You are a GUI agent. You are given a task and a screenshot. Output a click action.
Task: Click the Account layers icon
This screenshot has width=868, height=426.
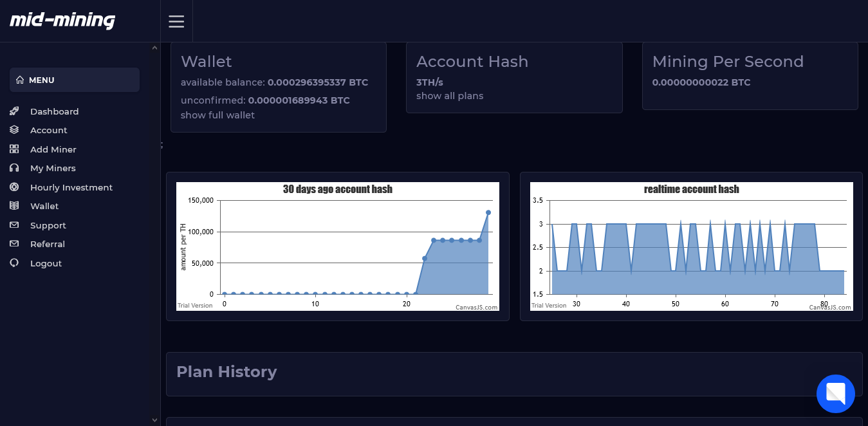[14, 130]
